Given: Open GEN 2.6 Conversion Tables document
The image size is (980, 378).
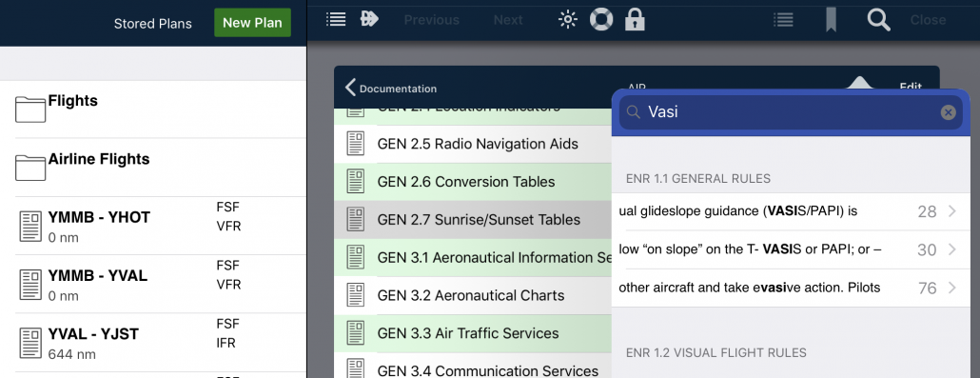Looking at the screenshot, I should (x=473, y=182).
